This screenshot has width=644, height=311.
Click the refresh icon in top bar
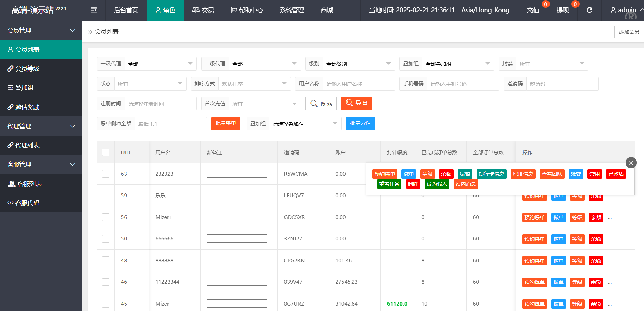click(589, 10)
